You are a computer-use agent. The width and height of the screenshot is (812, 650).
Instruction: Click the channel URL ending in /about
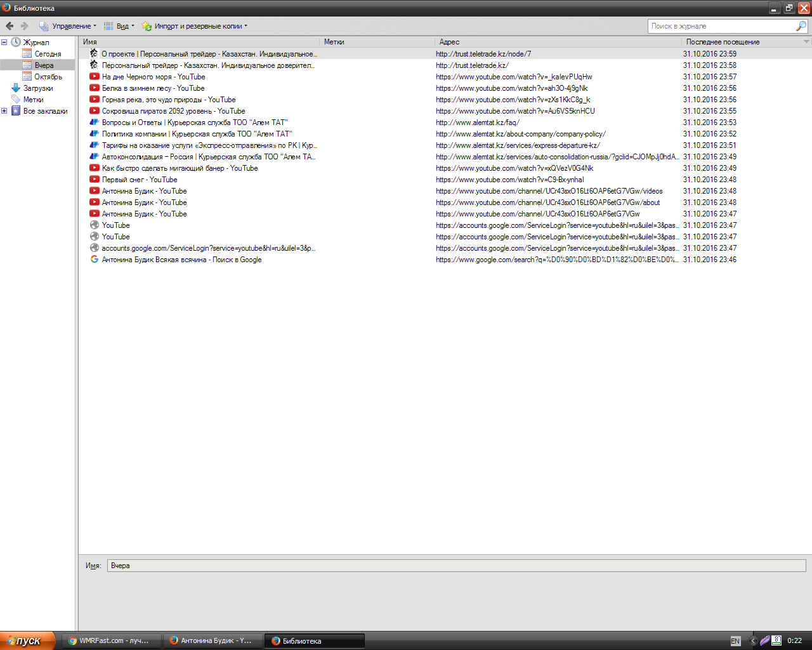[548, 202]
